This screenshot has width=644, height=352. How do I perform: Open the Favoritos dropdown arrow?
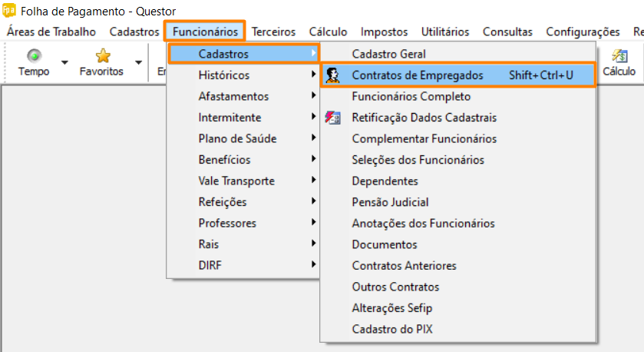138,63
